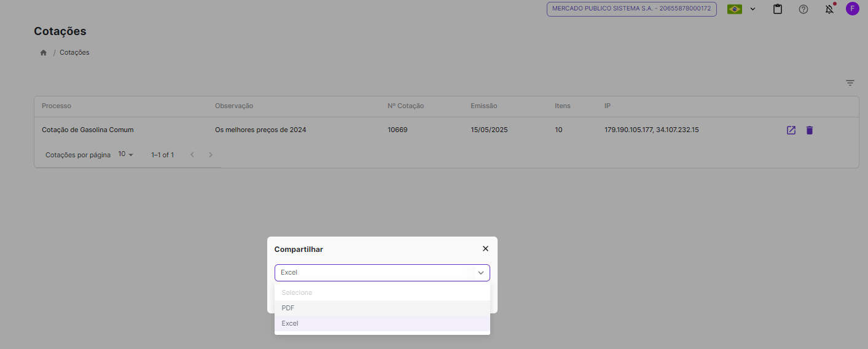868x349 pixels.
Task: Open the quotation external link icon
Action: point(791,130)
